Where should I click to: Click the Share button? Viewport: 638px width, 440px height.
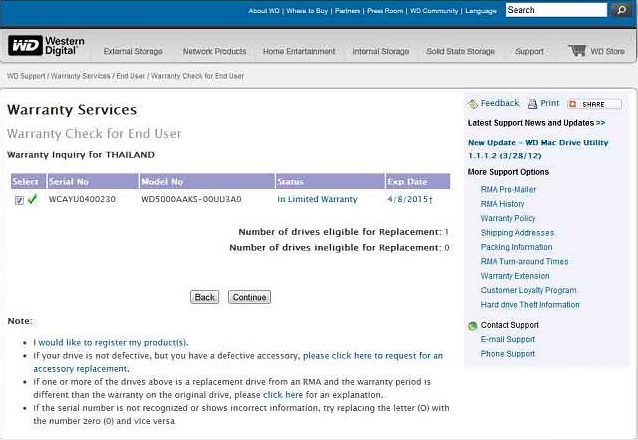[594, 104]
